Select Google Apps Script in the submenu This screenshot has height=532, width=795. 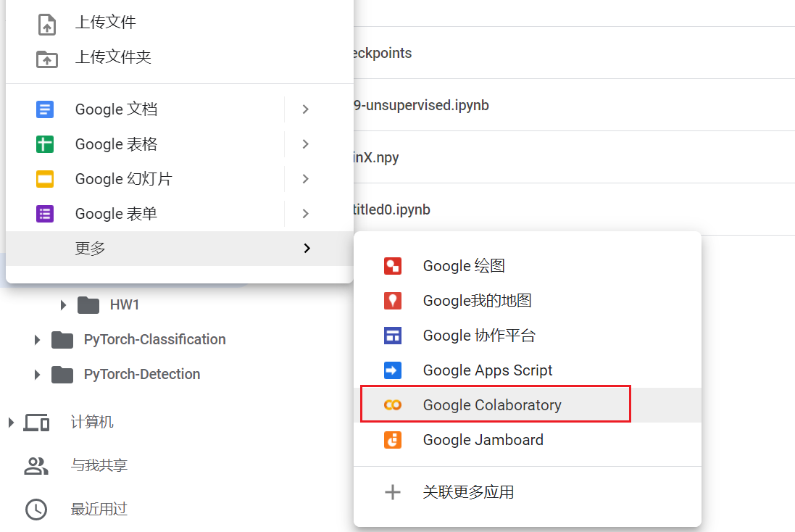click(x=528, y=370)
